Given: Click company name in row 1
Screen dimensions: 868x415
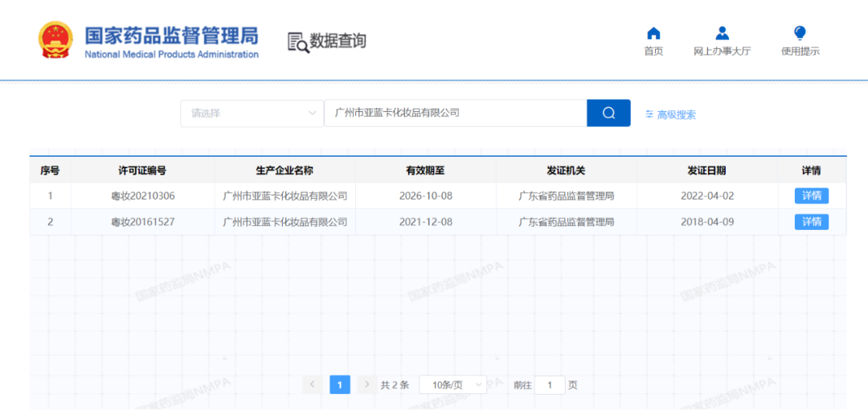Looking at the screenshot, I should point(285,195).
